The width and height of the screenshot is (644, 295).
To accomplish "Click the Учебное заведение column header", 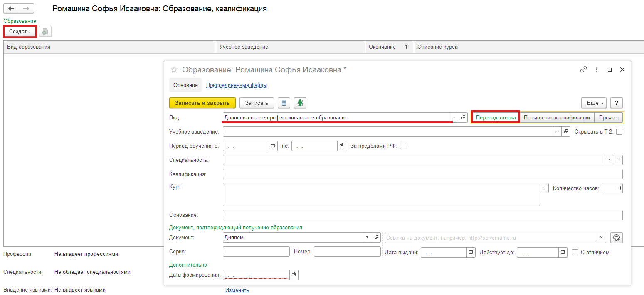I will pyautogui.click(x=291, y=47).
